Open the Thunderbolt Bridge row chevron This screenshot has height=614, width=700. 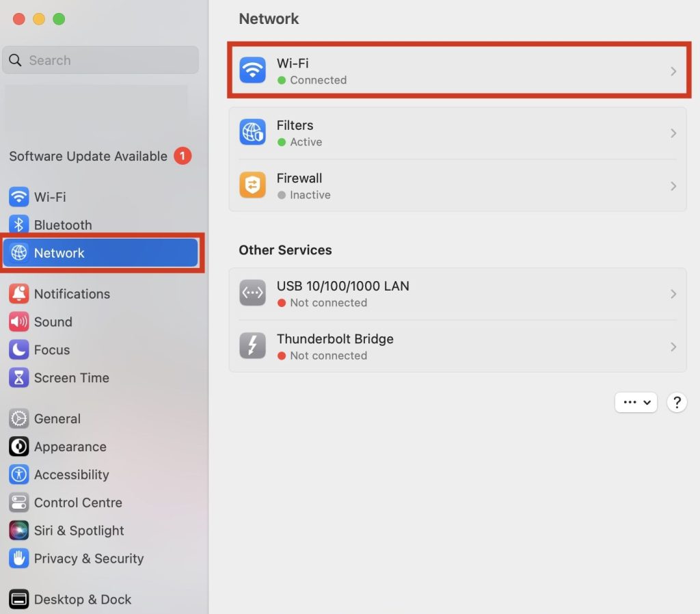pos(673,347)
